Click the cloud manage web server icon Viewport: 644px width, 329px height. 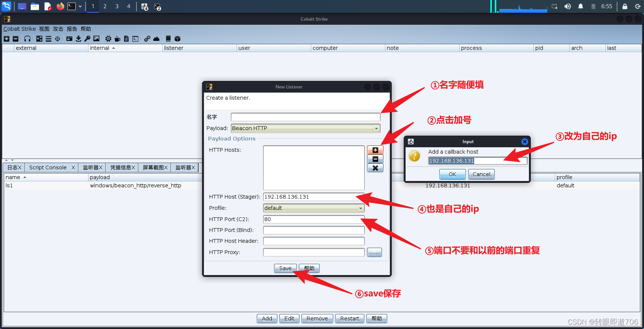tap(156, 39)
